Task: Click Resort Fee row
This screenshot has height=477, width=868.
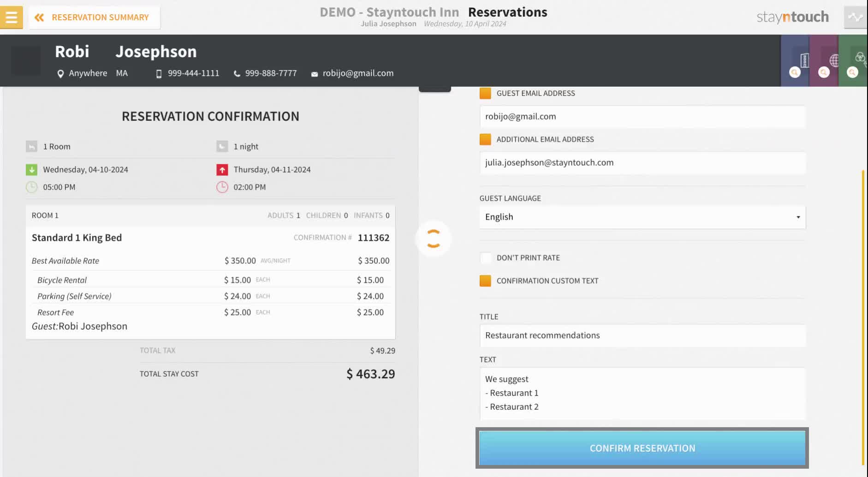Action: click(x=210, y=312)
